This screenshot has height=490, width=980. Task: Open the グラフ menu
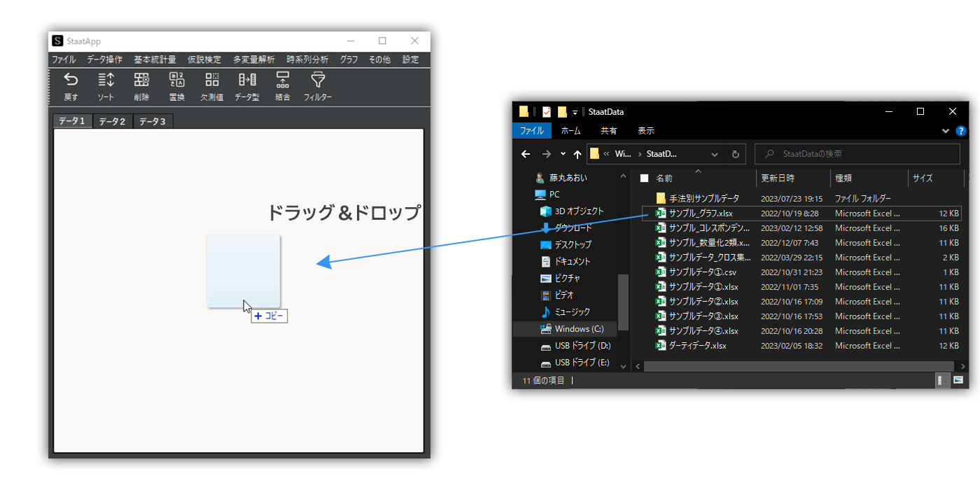[348, 59]
